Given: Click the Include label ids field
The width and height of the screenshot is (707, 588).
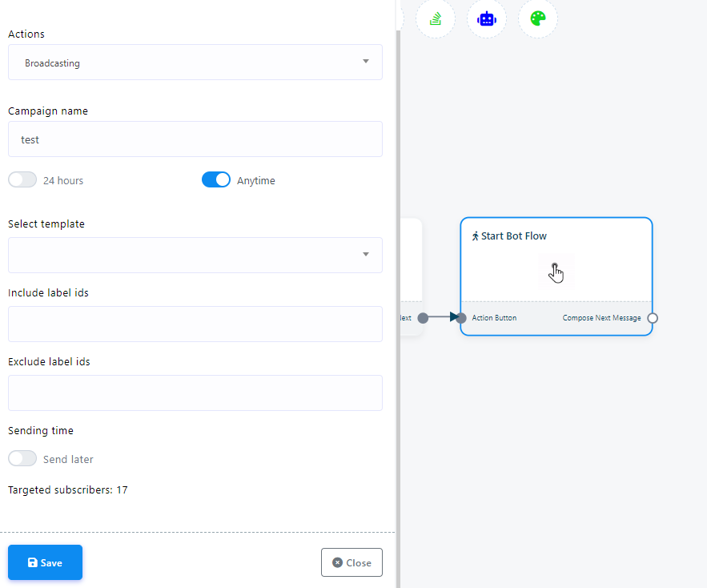Looking at the screenshot, I should point(195,324).
